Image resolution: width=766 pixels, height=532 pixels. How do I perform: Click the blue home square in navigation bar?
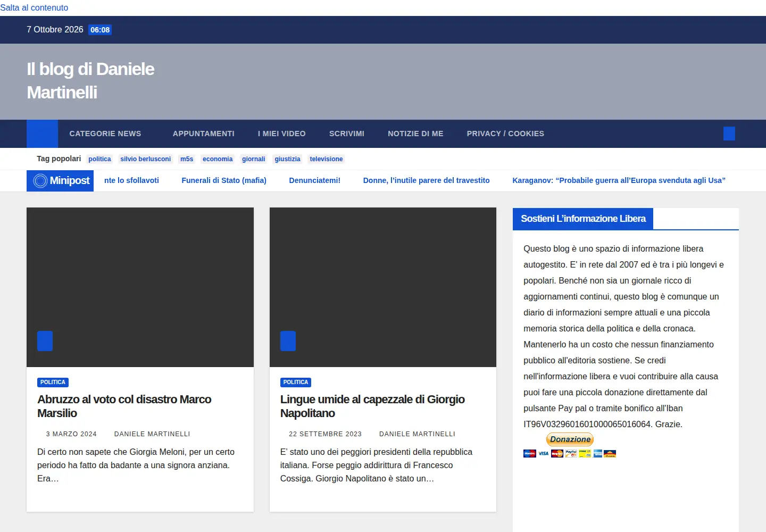click(x=42, y=134)
